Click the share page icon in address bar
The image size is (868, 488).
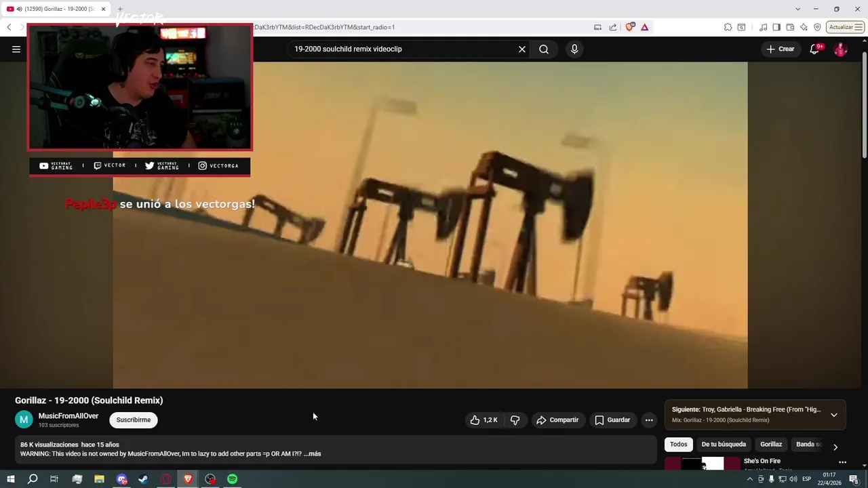click(x=613, y=27)
